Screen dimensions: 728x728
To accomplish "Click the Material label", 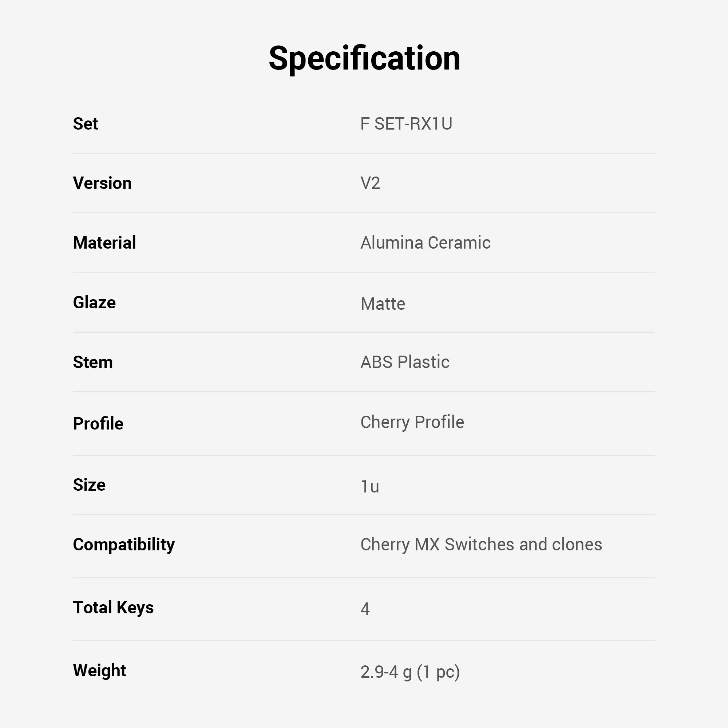I will click(104, 243).
